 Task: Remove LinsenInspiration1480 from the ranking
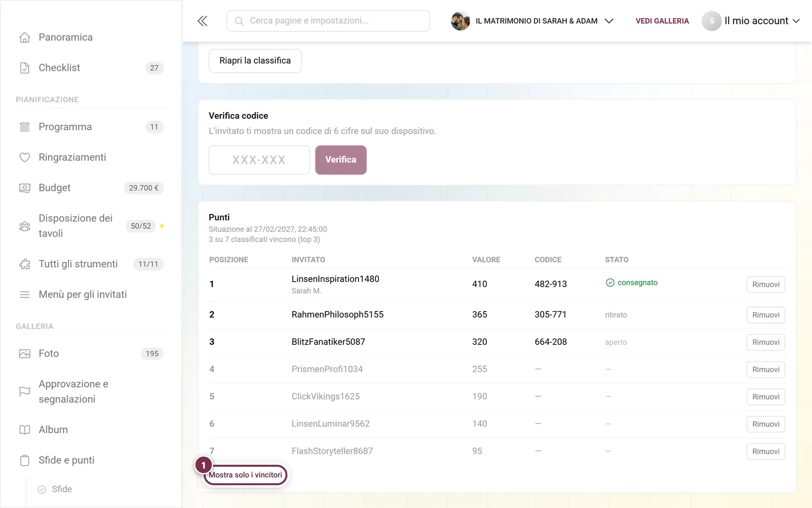tap(766, 284)
